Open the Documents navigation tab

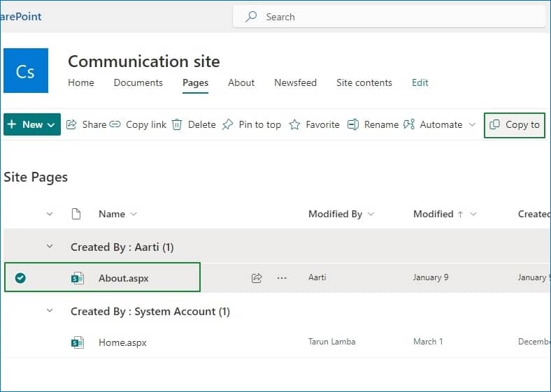[x=138, y=83]
